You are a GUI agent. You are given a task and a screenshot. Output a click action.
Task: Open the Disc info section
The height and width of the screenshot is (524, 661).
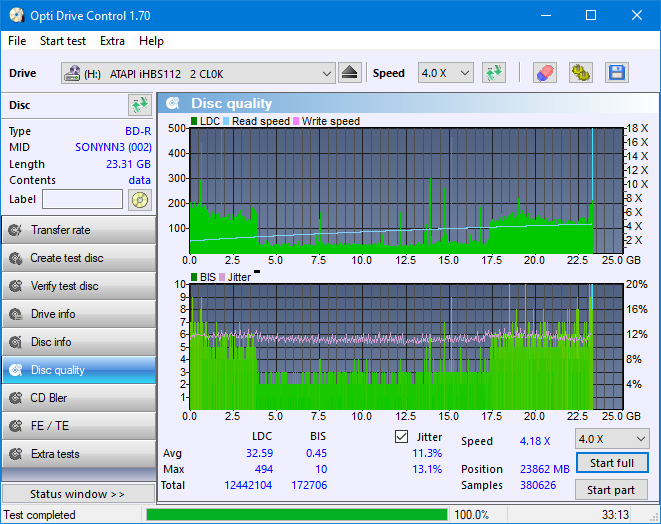tap(78, 342)
